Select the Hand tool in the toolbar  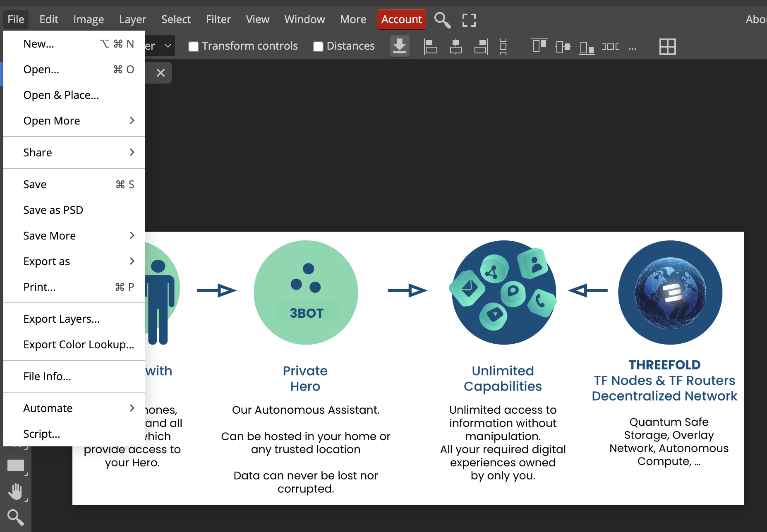(x=16, y=491)
